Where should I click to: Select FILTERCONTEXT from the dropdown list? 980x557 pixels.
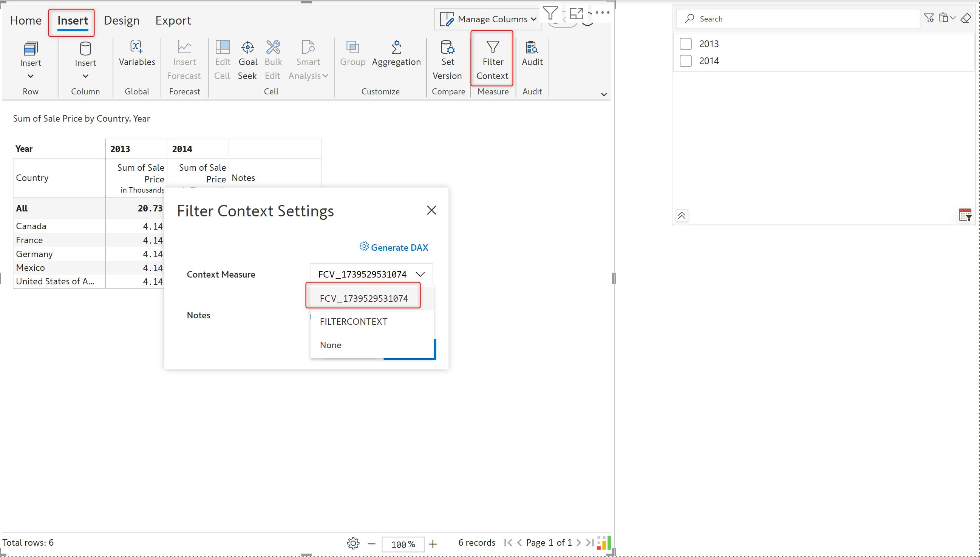(354, 322)
